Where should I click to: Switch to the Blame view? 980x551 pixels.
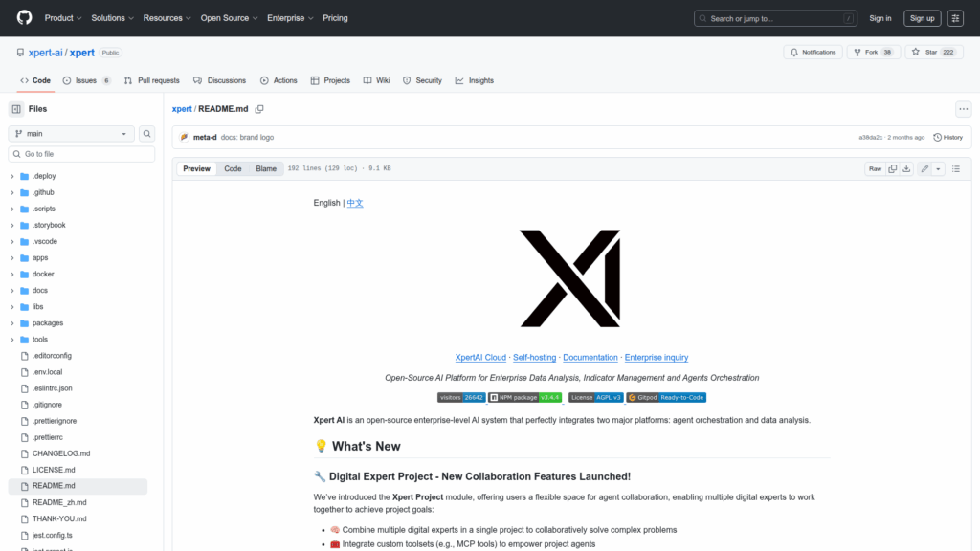point(266,168)
